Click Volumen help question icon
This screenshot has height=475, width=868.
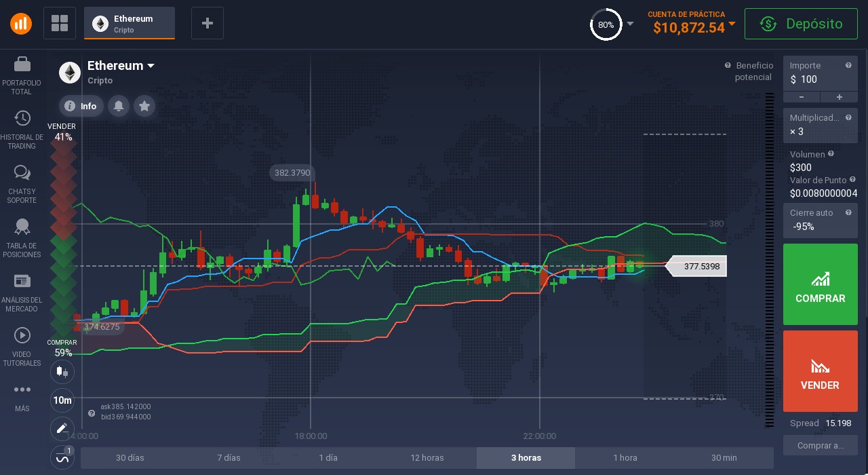(831, 154)
